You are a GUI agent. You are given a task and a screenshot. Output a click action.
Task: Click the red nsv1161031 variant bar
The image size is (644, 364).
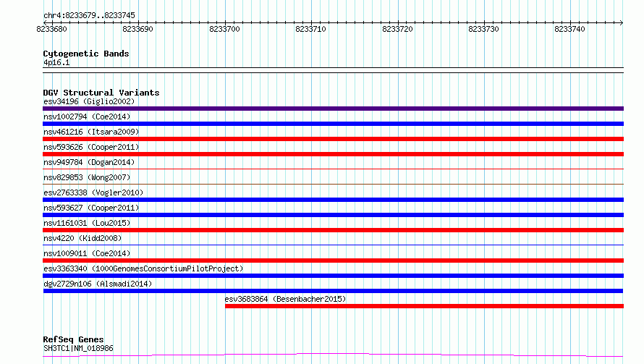pyautogui.click(x=333, y=230)
